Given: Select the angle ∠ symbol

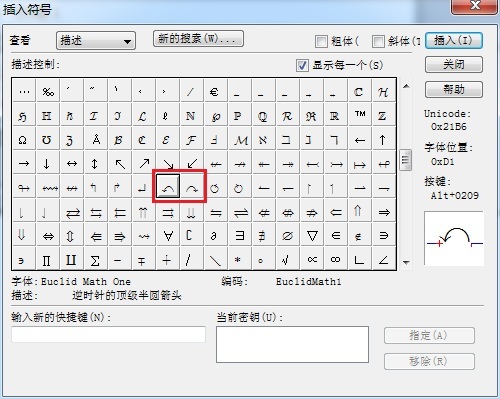Looking at the screenshot, I should click(x=384, y=259).
